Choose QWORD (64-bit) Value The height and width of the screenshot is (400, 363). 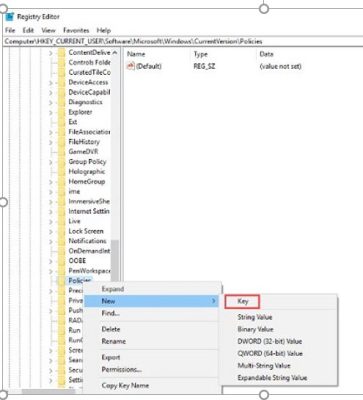(x=270, y=353)
